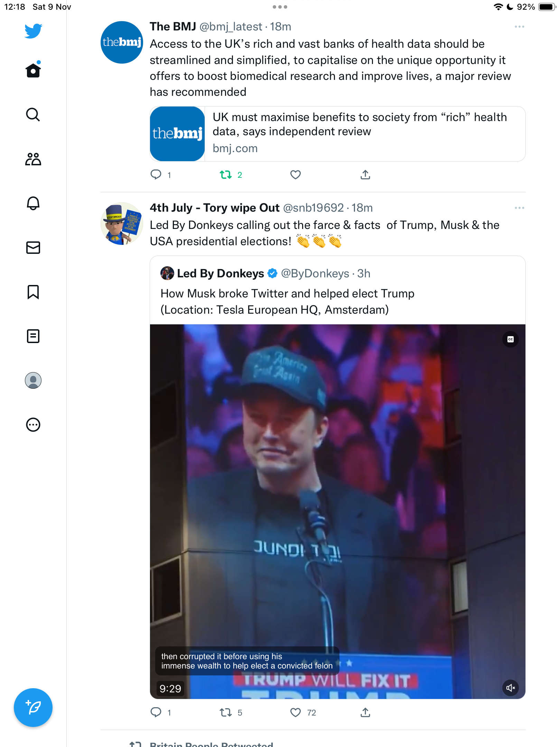Screen dimensions: 560x747
Task: Open the Notifications bell icon
Action: coord(33,203)
